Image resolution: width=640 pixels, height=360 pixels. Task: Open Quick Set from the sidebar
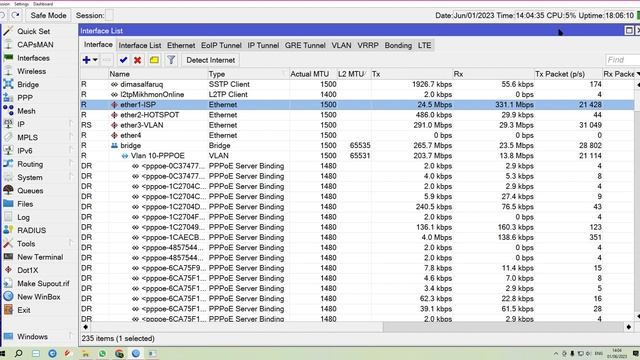pos(33,31)
